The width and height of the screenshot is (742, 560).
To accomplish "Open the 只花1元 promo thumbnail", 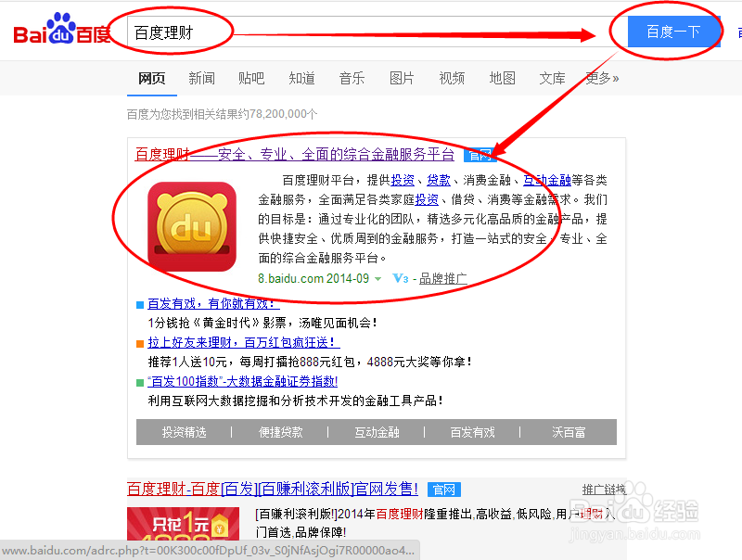I will (183, 524).
